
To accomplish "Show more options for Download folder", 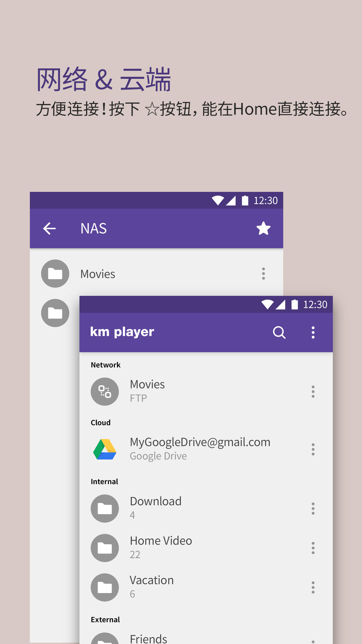I will tap(313, 508).
